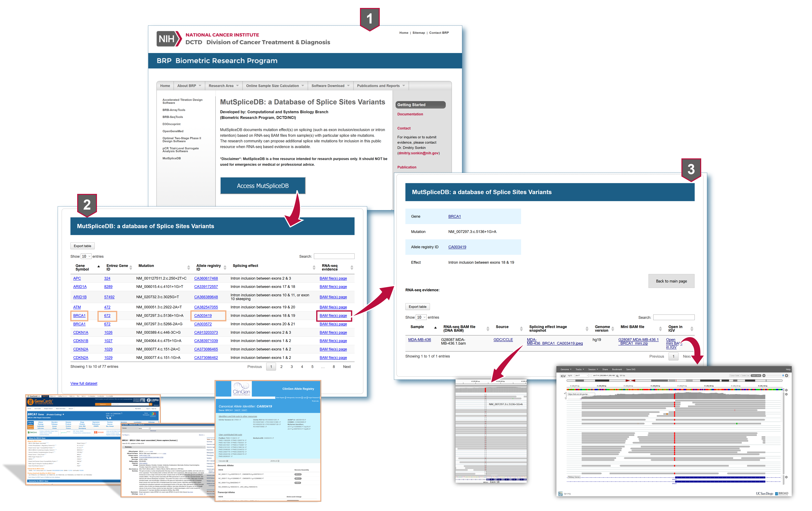Screen dimensions: 812x511
Task: Open the sequence track gear settings in IGV
Action: 786,390
